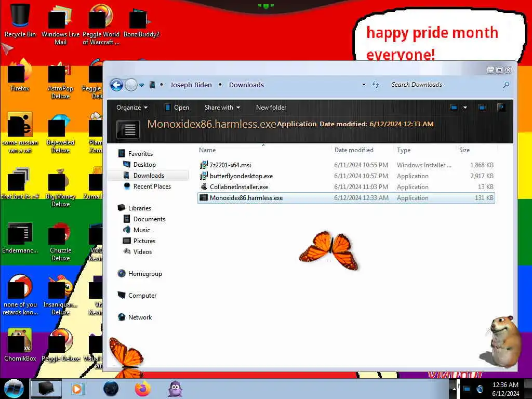Open Documents library
532x399 pixels.
(144, 219)
